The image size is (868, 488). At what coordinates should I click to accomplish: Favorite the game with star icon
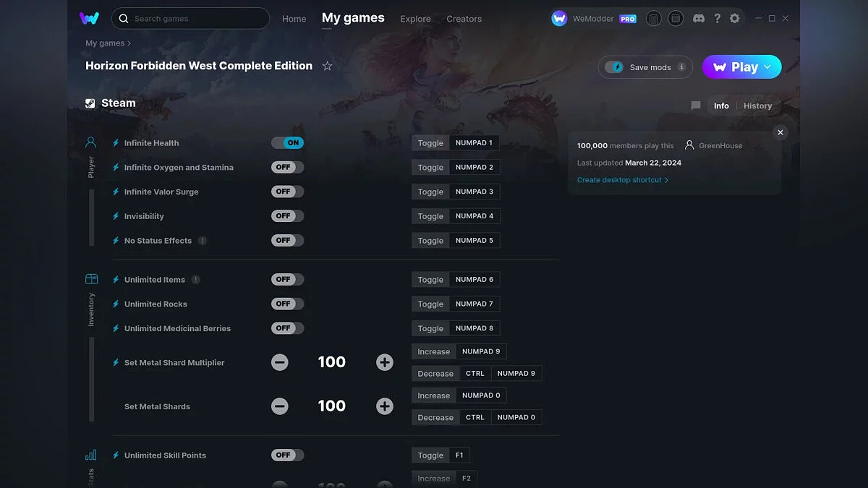tap(327, 66)
